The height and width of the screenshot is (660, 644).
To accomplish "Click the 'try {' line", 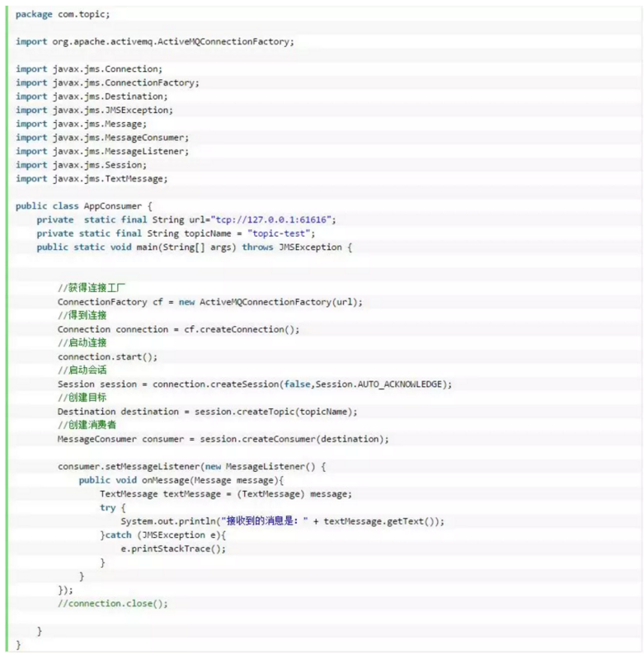I will pyautogui.click(x=113, y=507).
